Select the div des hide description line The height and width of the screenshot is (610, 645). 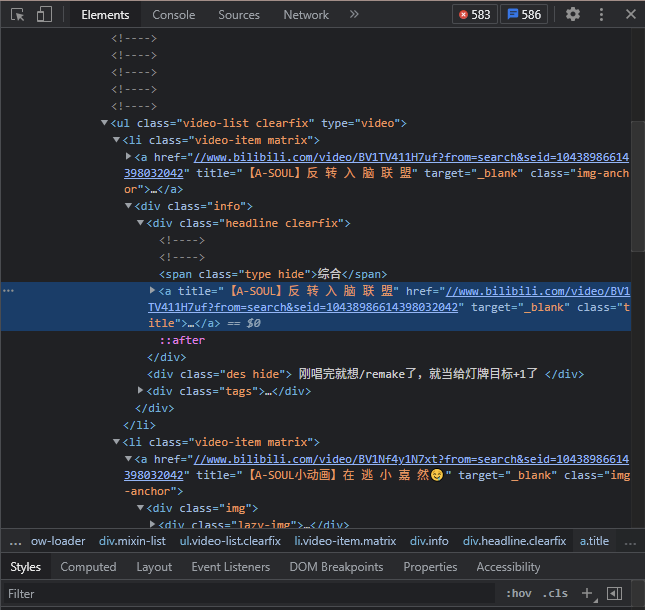pos(365,374)
